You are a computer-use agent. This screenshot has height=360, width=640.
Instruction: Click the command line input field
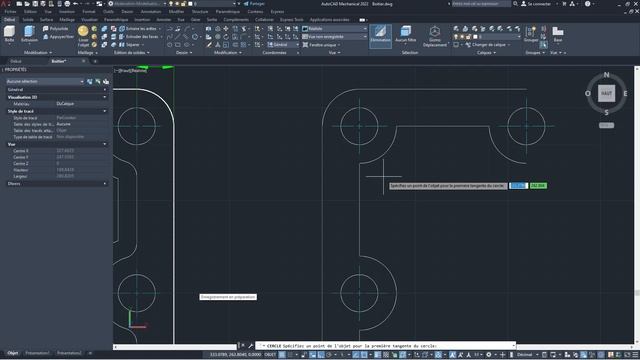pos(386,346)
